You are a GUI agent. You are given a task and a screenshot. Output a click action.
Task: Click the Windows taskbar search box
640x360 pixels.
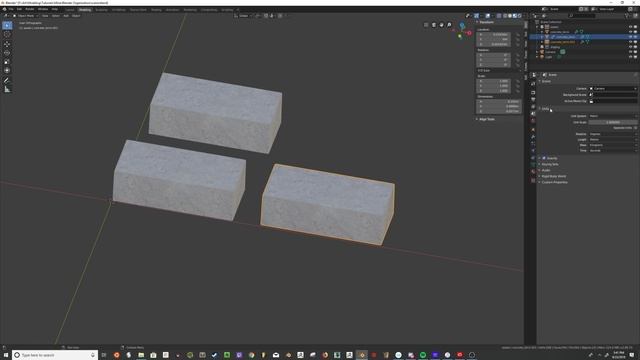(x=55, y=355)
